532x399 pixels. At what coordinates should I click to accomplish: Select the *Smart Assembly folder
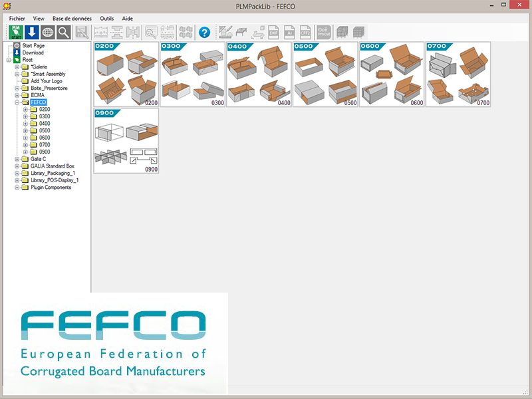(x=48, y=74)
